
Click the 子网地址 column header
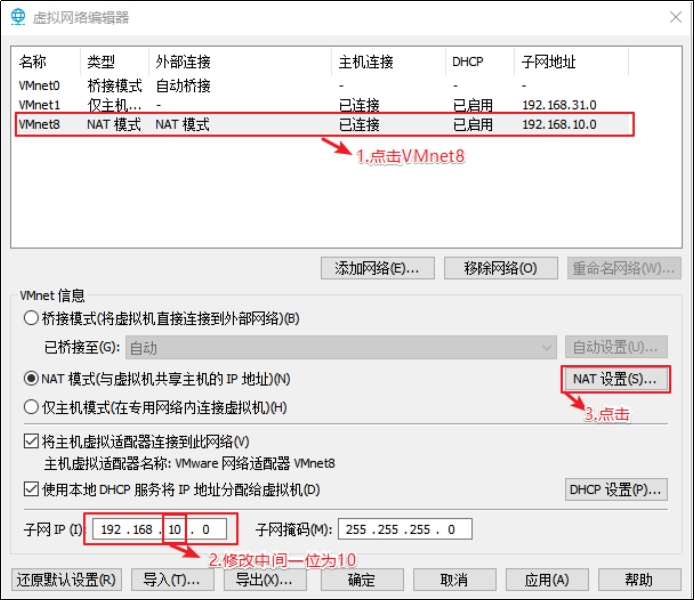click(x=571, y=62)
